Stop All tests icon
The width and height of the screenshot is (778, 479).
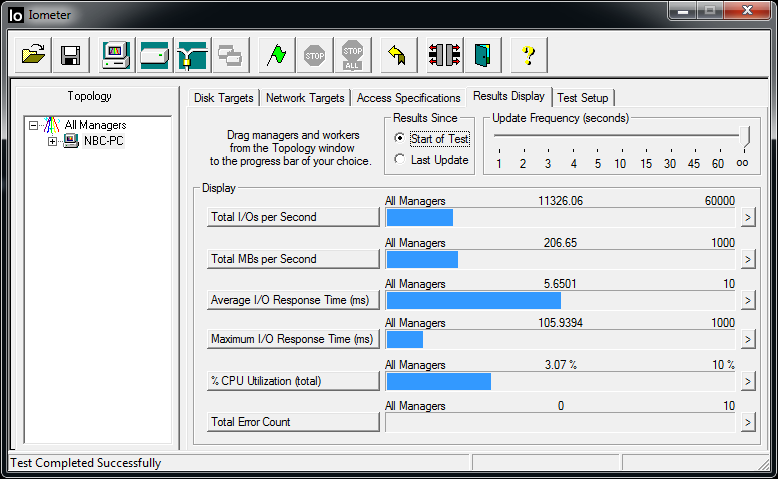[352, 55]
